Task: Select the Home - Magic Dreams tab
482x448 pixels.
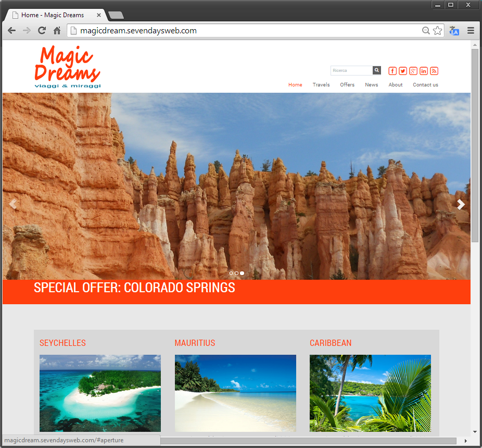Action: [57, 15]
